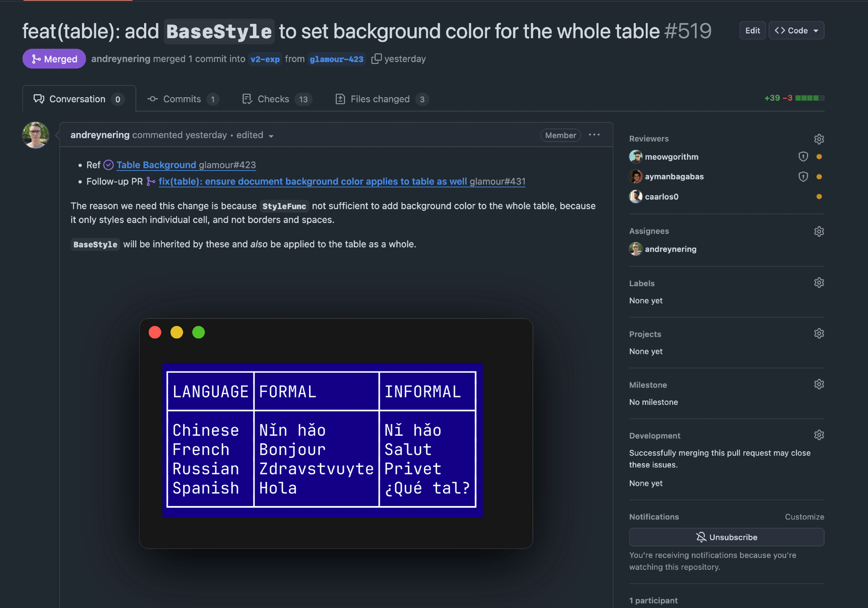Screen dimensions: 868x608
Task: Expand the Code dropdown button
Action: (x=796, y=31)
